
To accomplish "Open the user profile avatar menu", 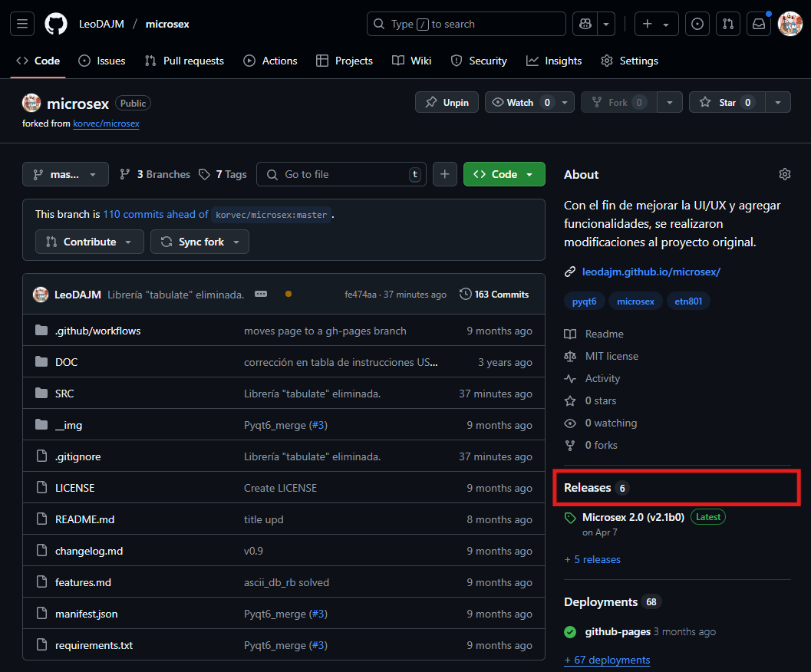I will (790, 24).
